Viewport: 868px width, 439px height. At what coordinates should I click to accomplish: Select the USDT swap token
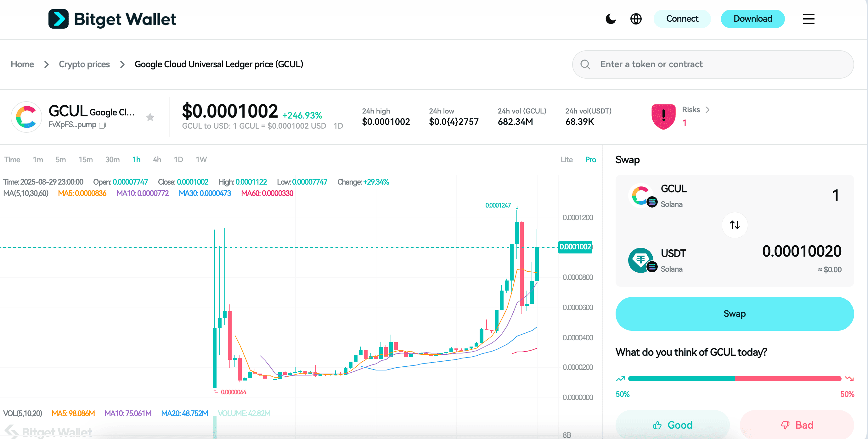[657, 260]
